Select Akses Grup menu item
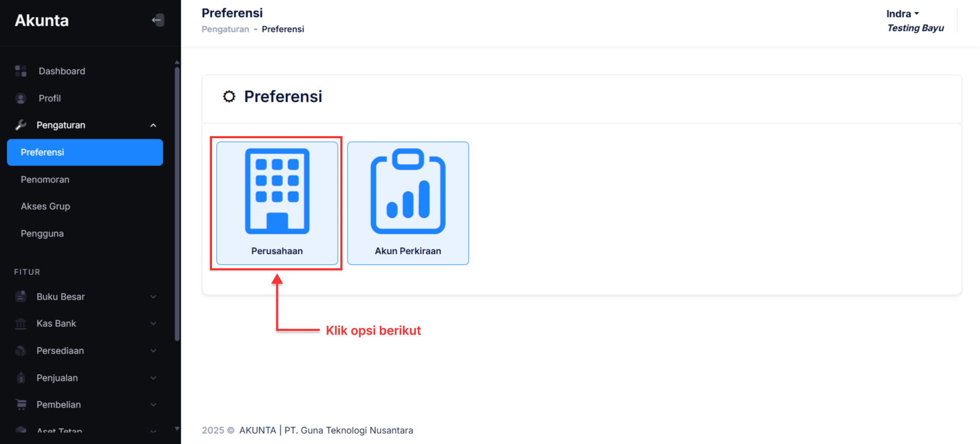The width and height of the screenshot is (980, 444). [45, 206]
